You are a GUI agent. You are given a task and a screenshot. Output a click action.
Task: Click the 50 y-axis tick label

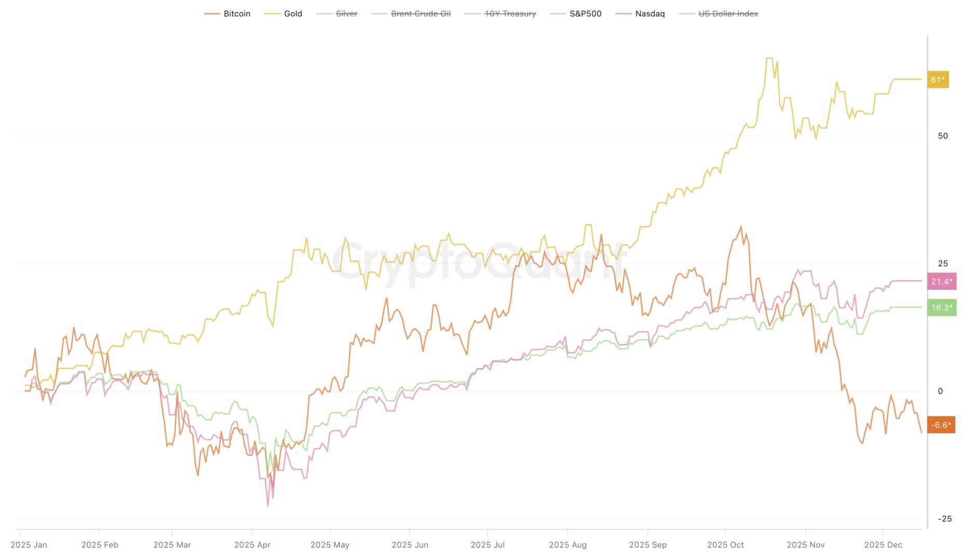943,136
